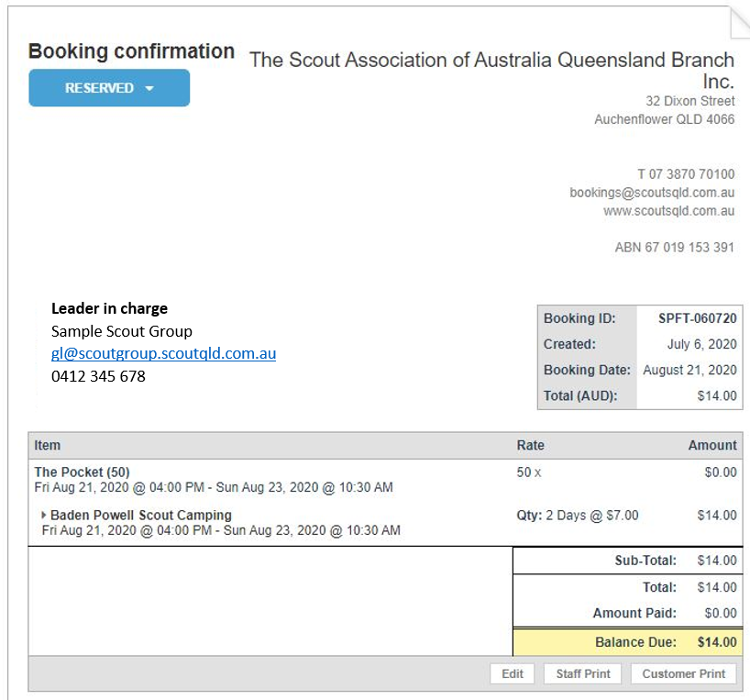
Task: Select the 50 x rate value
Action: point(528,472)
